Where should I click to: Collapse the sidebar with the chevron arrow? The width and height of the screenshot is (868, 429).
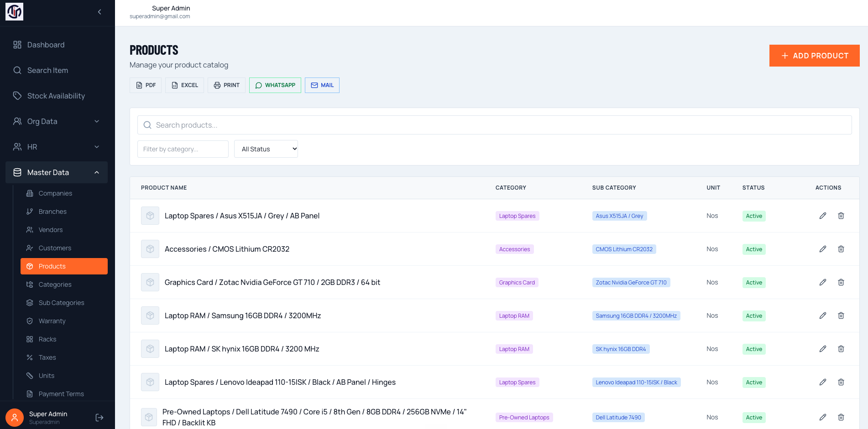pos(99,12)
